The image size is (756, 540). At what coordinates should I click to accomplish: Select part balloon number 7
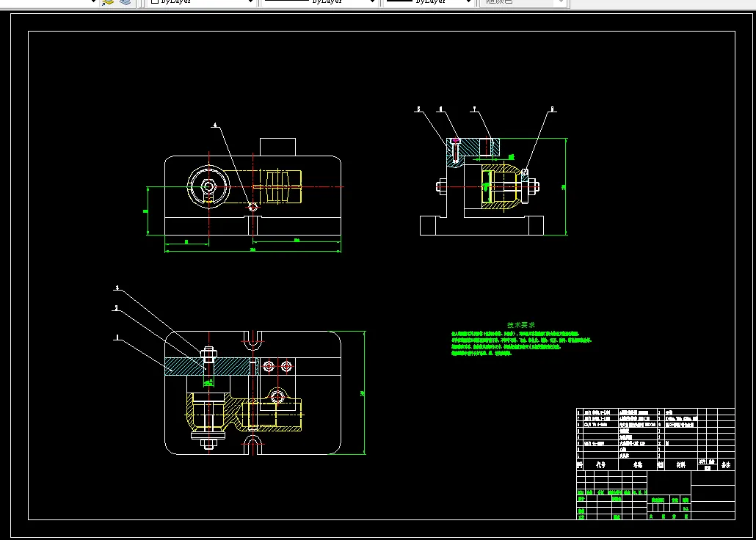tap(474, 109)
